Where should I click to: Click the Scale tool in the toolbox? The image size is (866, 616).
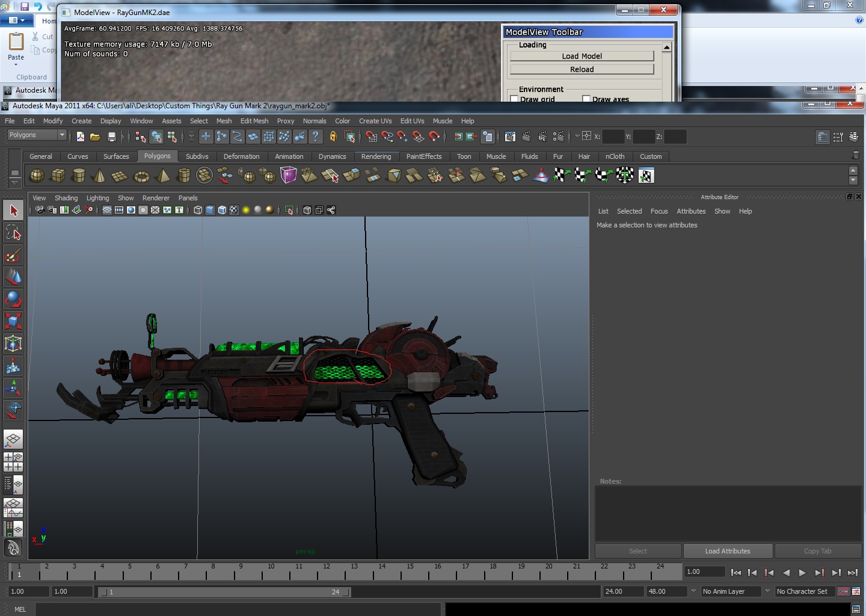point(13,321)
